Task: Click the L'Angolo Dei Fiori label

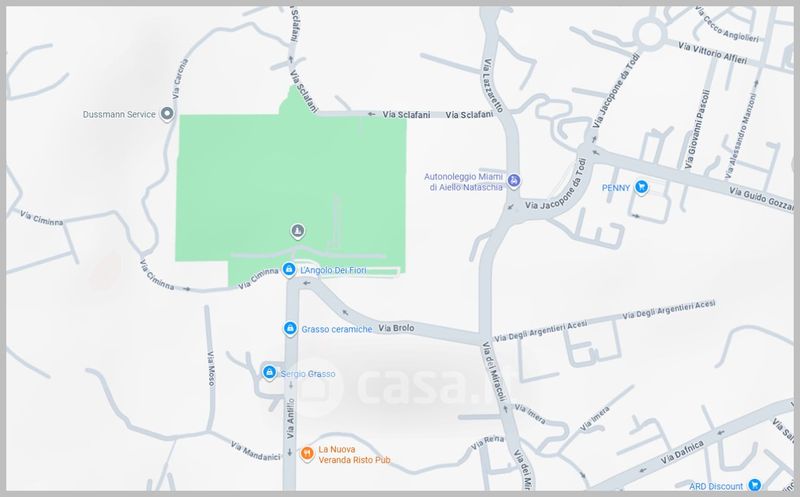Action: coord(333,270)
